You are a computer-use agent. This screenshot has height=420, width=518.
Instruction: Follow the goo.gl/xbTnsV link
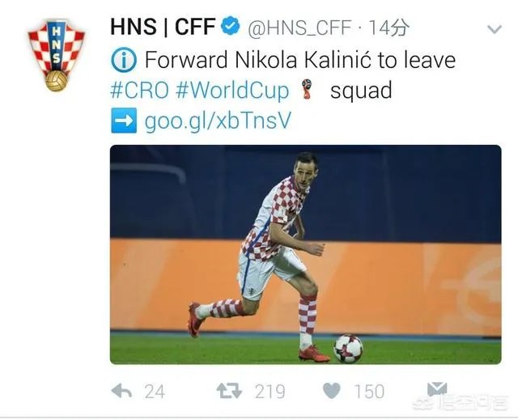218,121
